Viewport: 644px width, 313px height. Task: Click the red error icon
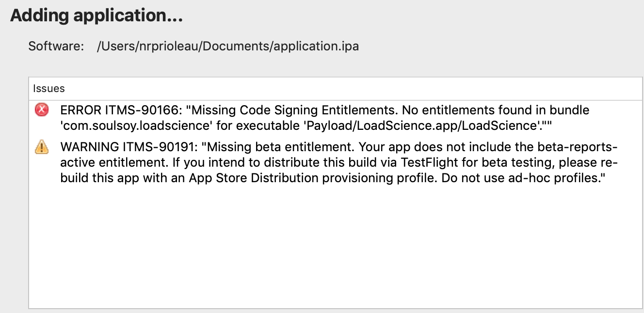[42, 110]
